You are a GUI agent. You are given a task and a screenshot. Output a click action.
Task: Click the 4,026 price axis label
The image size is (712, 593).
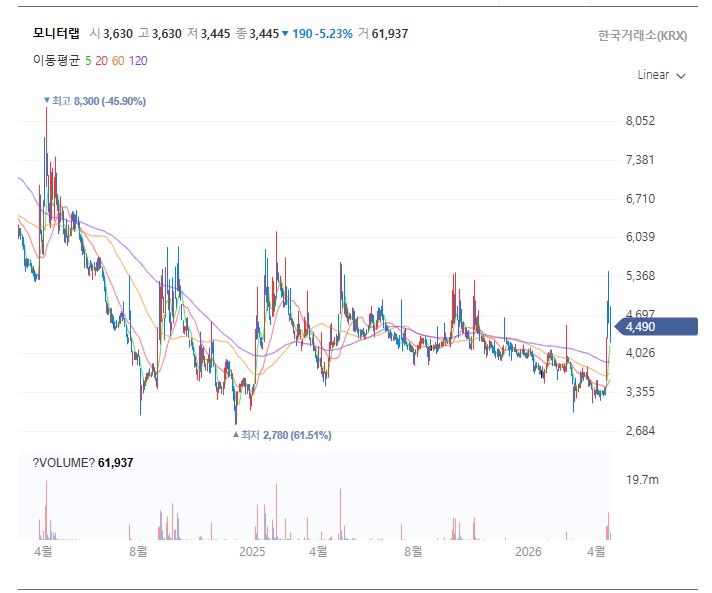coord(640,352)
